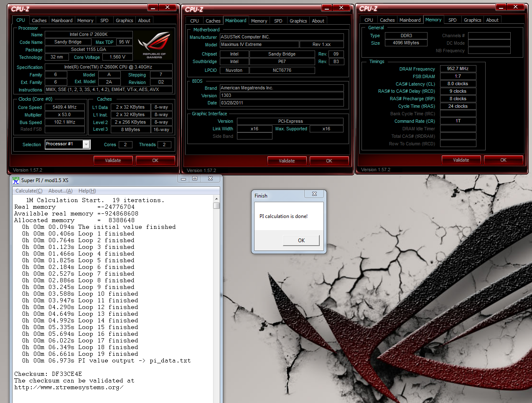Close the Finish dialog
Viewport: 532px width, 403px height.
[x=315, y=194]
